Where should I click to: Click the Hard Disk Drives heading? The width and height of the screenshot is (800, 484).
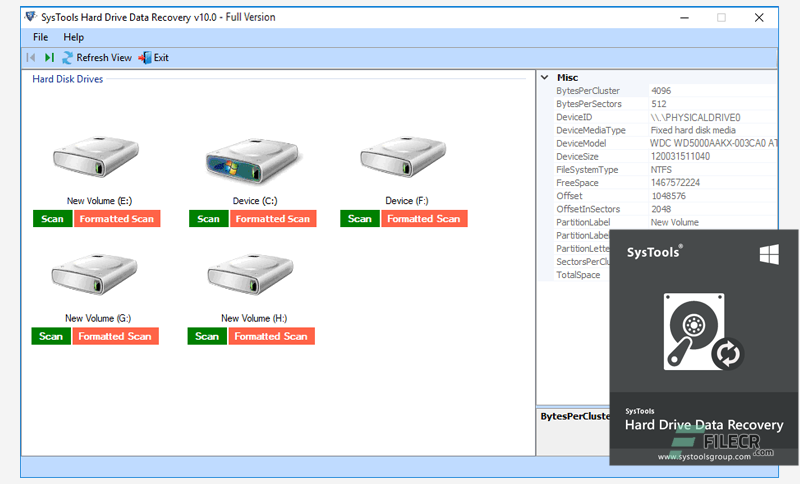(68, 79)
